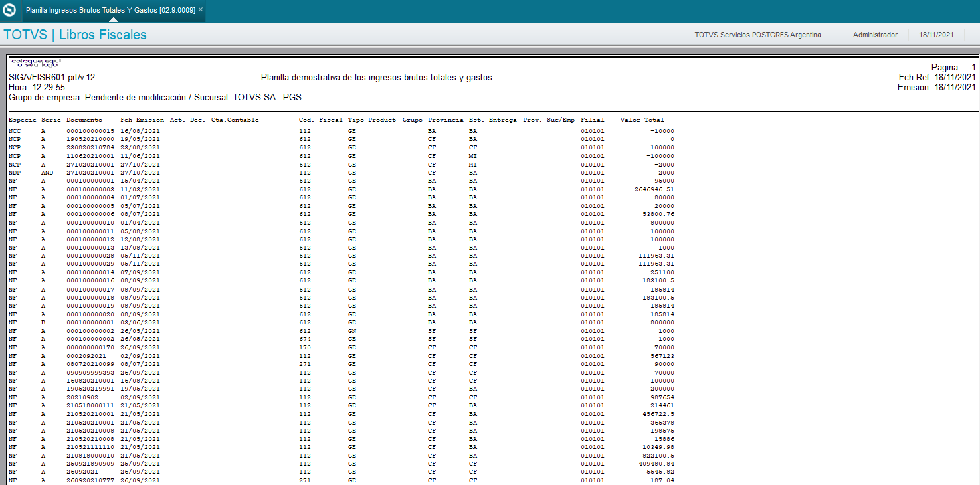Viewport: 980px width, 485px height.
Task: Click emission date 13/08/2021
Action: click(x=140, y=248)
